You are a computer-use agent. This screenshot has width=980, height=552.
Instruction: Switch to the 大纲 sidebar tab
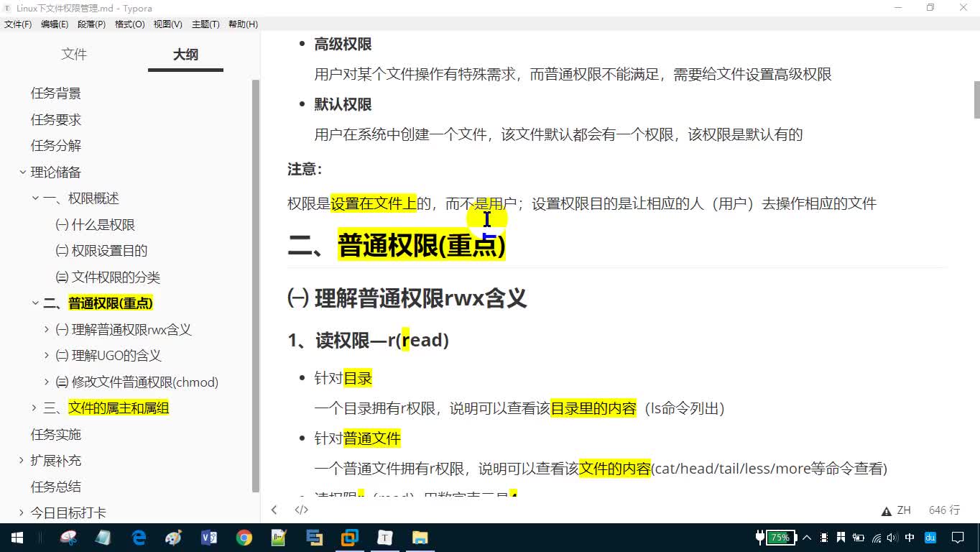coord(185,55)
